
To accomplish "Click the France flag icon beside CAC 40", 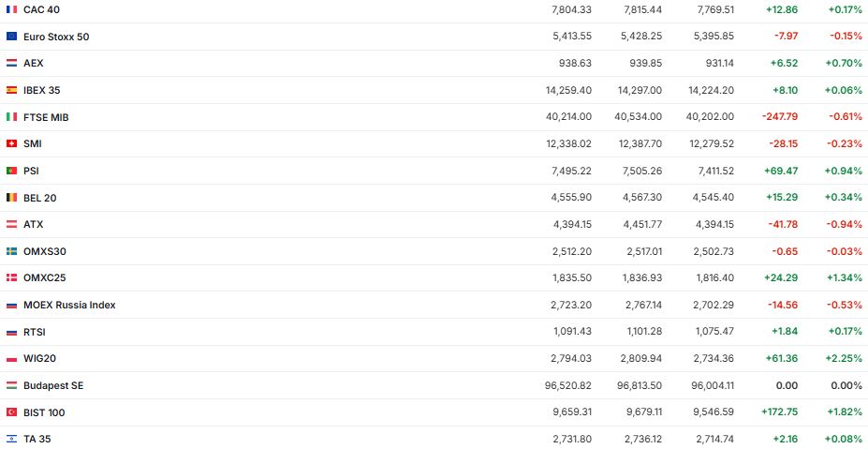I will tap(11, 9).
